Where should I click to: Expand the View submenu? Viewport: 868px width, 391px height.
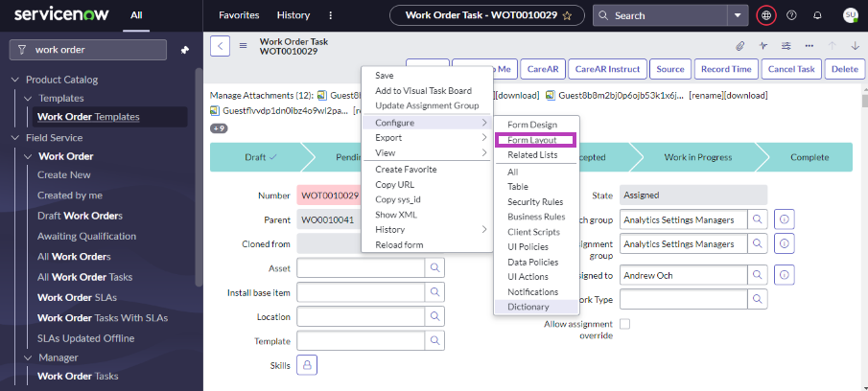[427, 152]
